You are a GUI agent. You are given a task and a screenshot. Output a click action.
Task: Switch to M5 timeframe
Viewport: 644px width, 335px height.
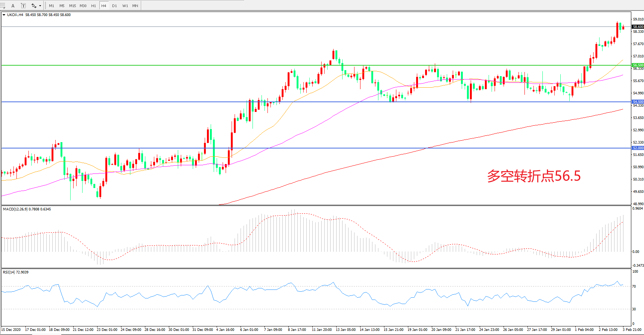62,6
